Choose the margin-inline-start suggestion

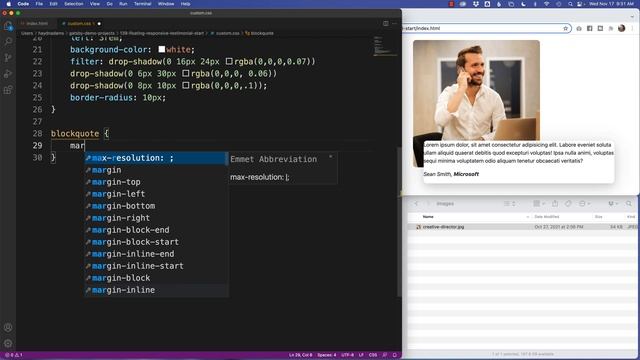point(156,266)
